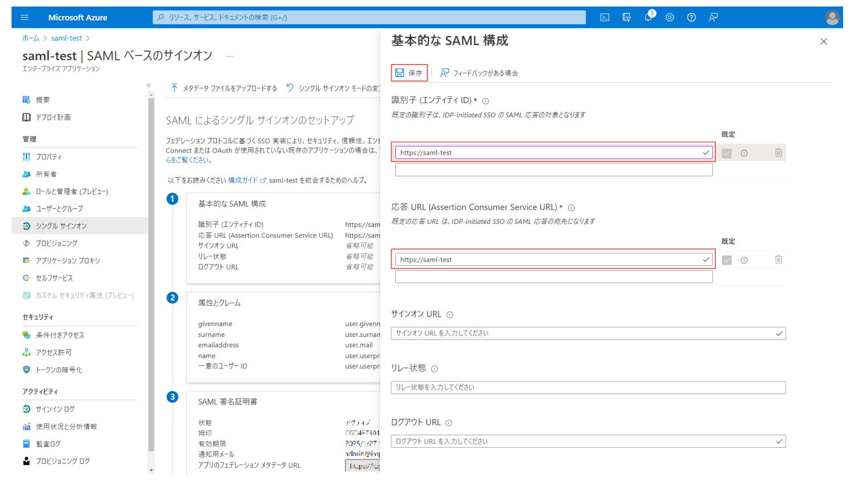Show info icon in reply URL row

click(x=744, y=260)
